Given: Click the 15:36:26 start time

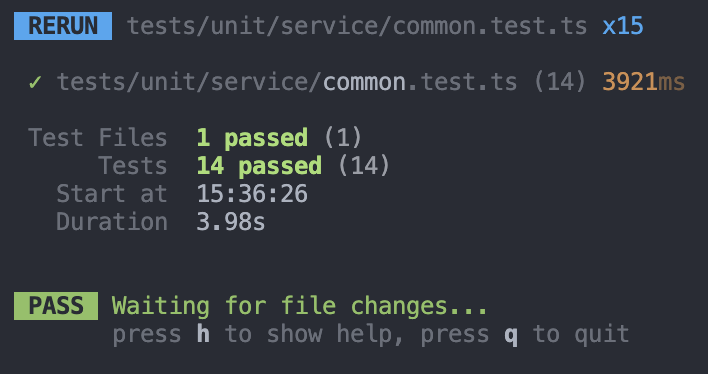Looking at the screenshot, I should point(252,194).
